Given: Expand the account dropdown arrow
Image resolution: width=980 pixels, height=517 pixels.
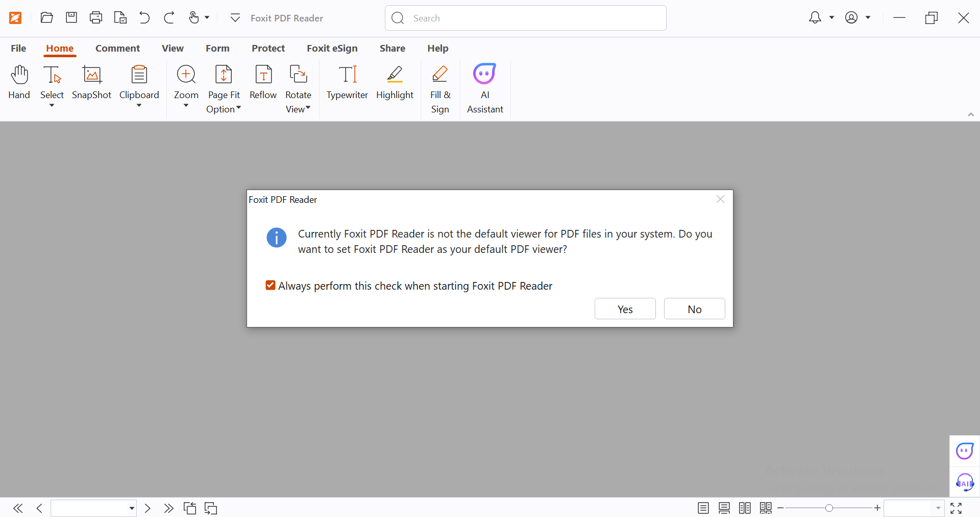Looking at the screenshot, I should click(868, 18).
